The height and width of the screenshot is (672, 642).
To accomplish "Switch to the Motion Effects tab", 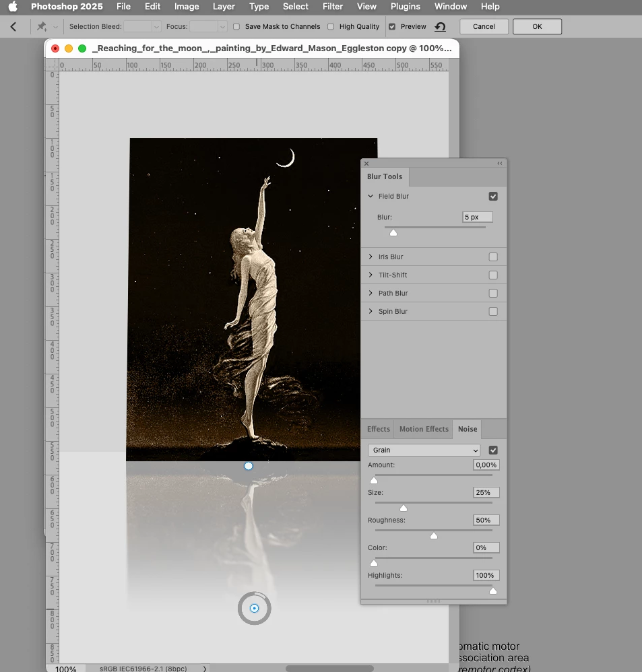I will (424, 429).
